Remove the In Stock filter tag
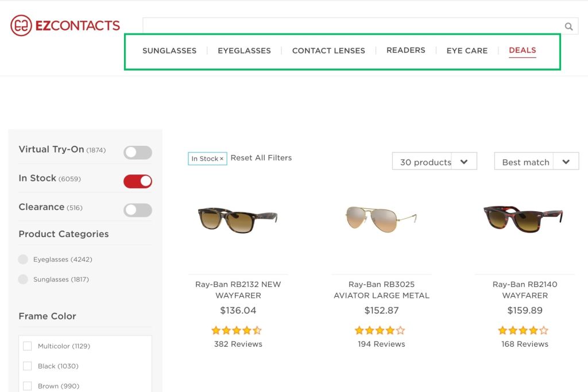The width and height of the screenshot is (588, 392). click(x=222, y=159)
